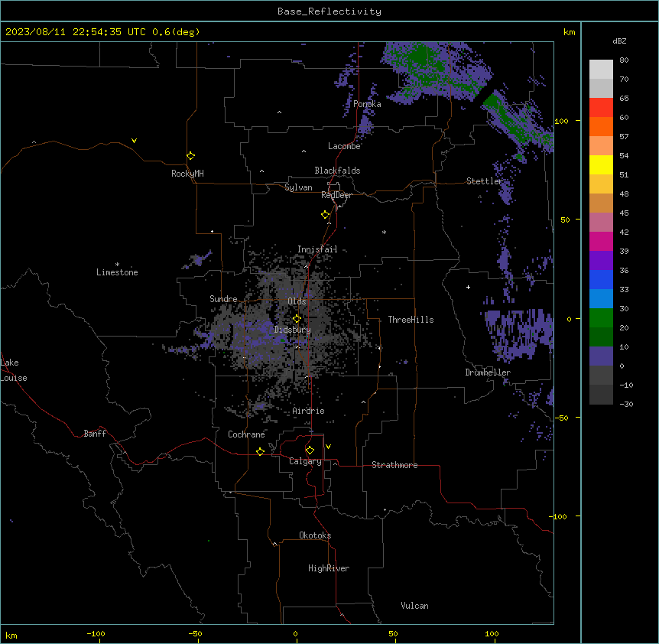
Task: Select the Drumheller label
Action: (488, 372)
